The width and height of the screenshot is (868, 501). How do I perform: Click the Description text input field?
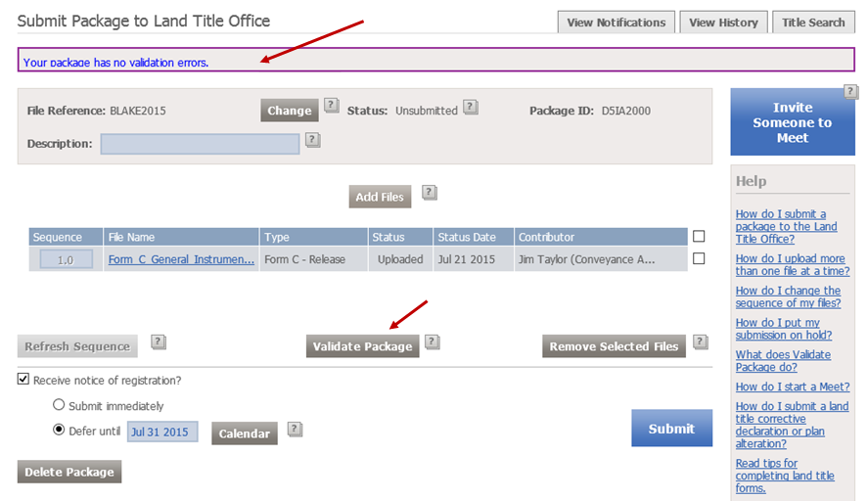pyautogui.click(x=200, y=144)
